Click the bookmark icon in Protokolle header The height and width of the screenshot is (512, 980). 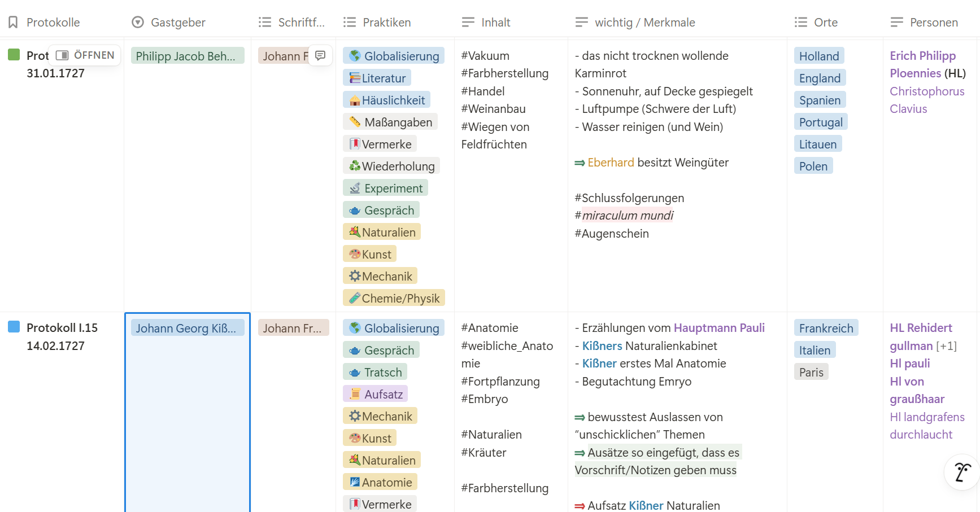[13, 23]
